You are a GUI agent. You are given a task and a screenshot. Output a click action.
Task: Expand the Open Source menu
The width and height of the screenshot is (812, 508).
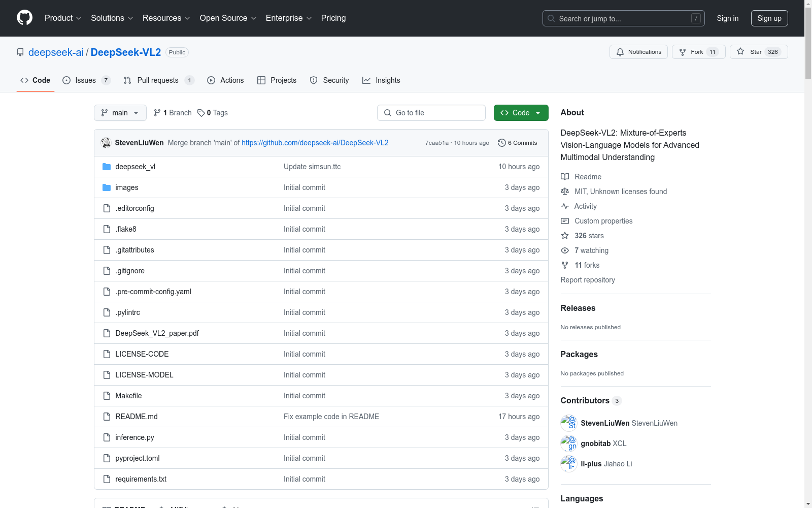(228, 18)
